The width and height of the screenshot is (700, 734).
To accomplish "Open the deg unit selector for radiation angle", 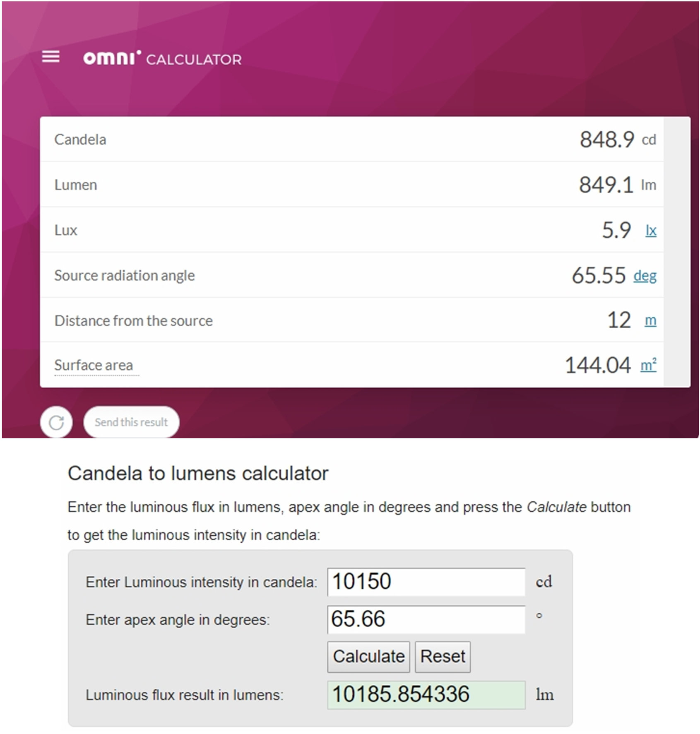I will point(645,276).
